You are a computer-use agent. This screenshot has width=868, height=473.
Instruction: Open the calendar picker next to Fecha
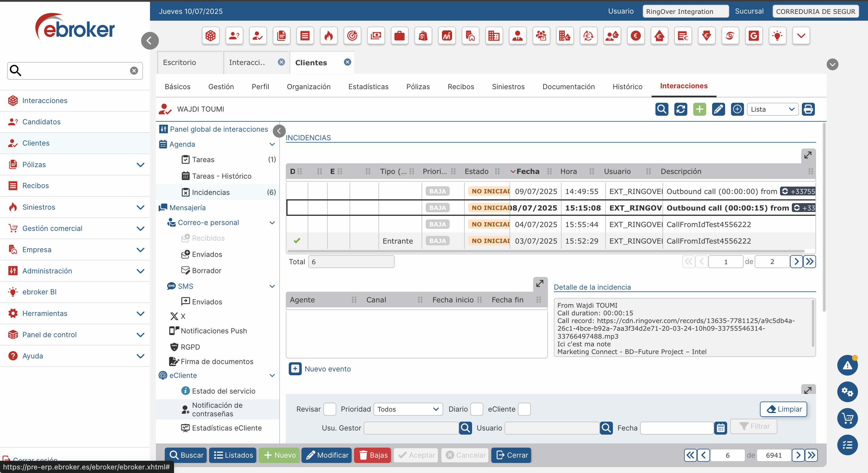coord(720,428)
